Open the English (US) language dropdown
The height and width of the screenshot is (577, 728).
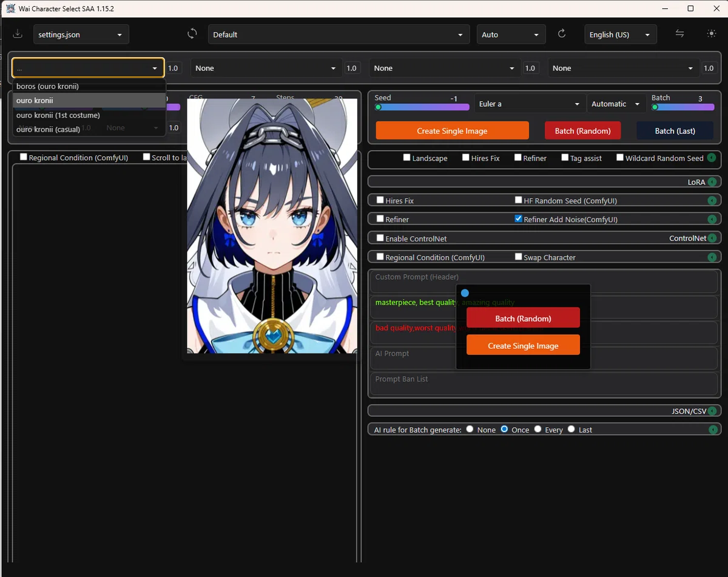(621, 35)
